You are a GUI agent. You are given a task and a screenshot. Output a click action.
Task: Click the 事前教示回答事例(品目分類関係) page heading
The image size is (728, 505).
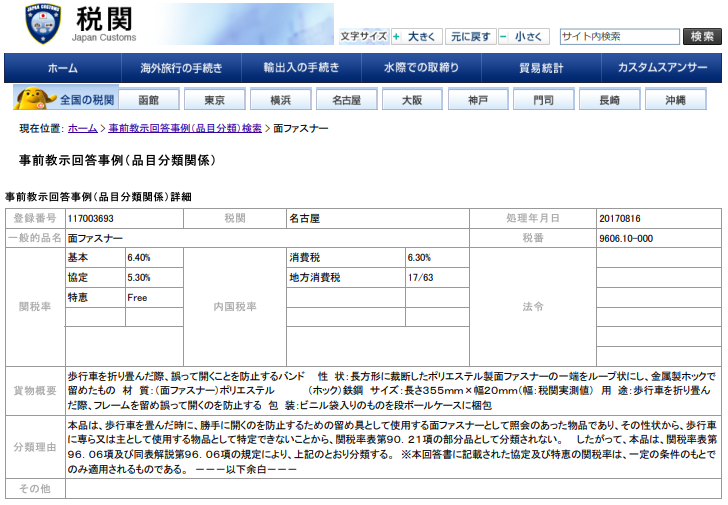pos(117,161)
